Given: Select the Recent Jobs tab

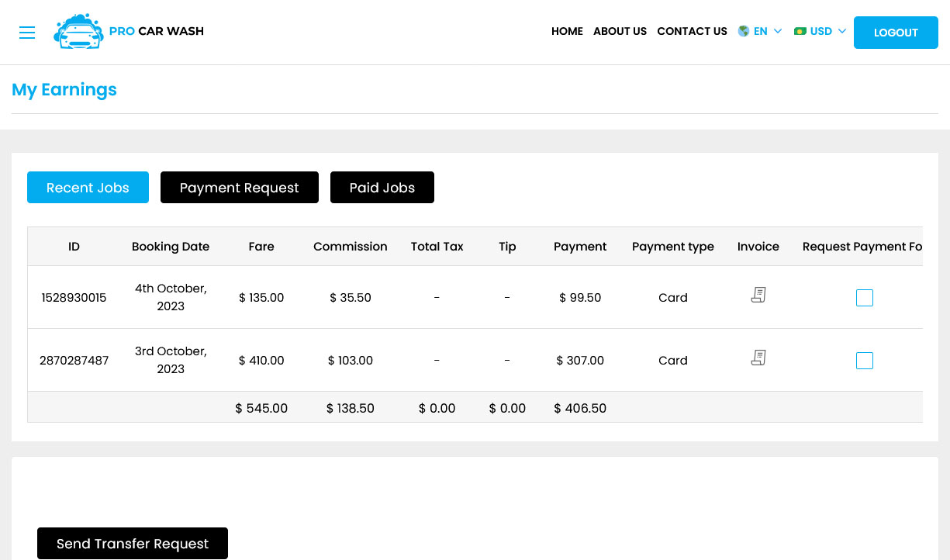Looking at the screenshot, I should [x=88, y=188].
